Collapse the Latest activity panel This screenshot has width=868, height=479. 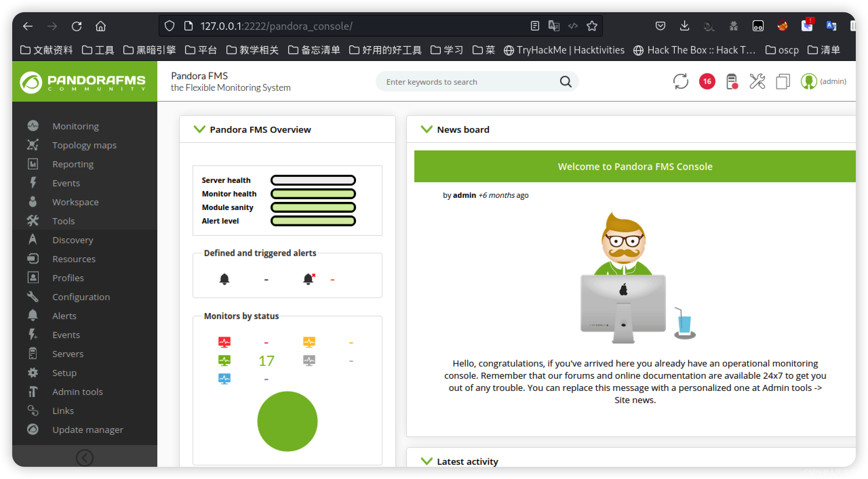tap(427, 461)
